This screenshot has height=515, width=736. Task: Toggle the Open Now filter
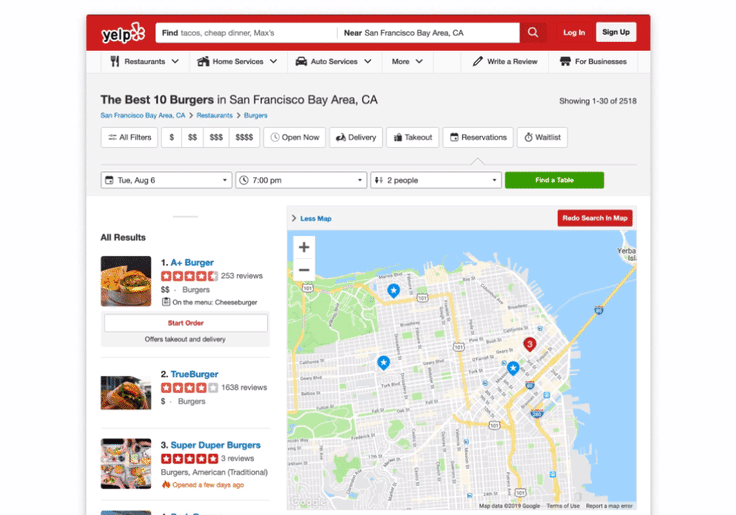click(x=295, y=138)
